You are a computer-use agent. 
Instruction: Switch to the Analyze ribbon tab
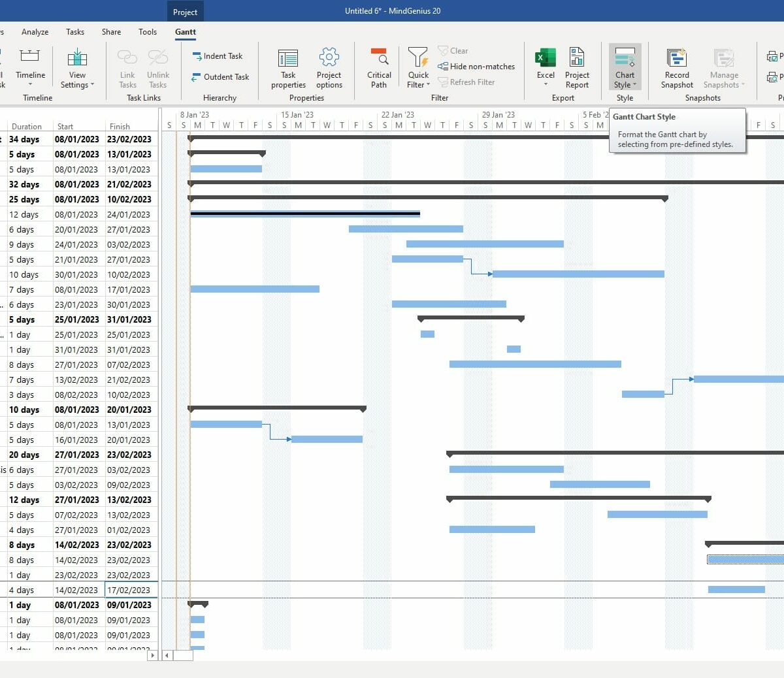35,32
